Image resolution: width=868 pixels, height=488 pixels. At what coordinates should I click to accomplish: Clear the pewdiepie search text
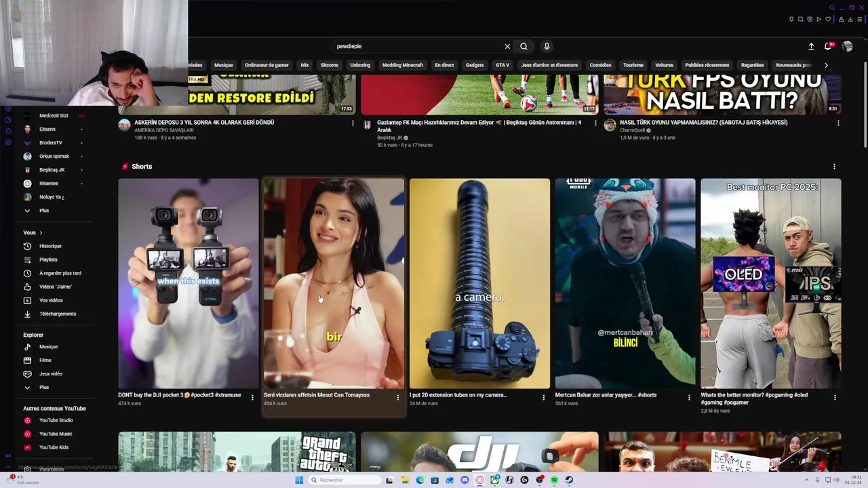[507, 46]
